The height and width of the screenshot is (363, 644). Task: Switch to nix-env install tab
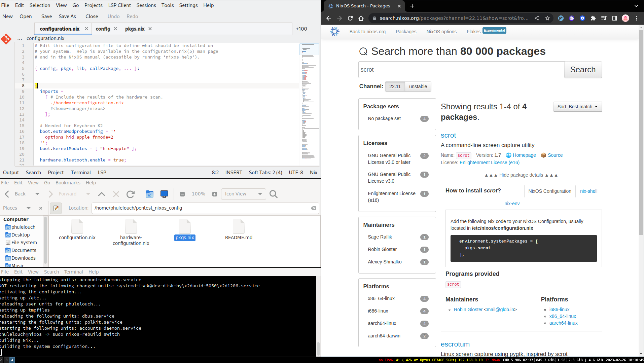512,204
